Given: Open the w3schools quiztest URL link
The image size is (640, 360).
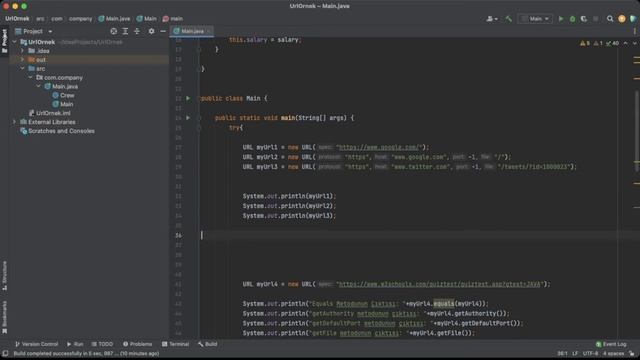Looking at the screenshot, I should pyautogui.click(x=439, y=284).
